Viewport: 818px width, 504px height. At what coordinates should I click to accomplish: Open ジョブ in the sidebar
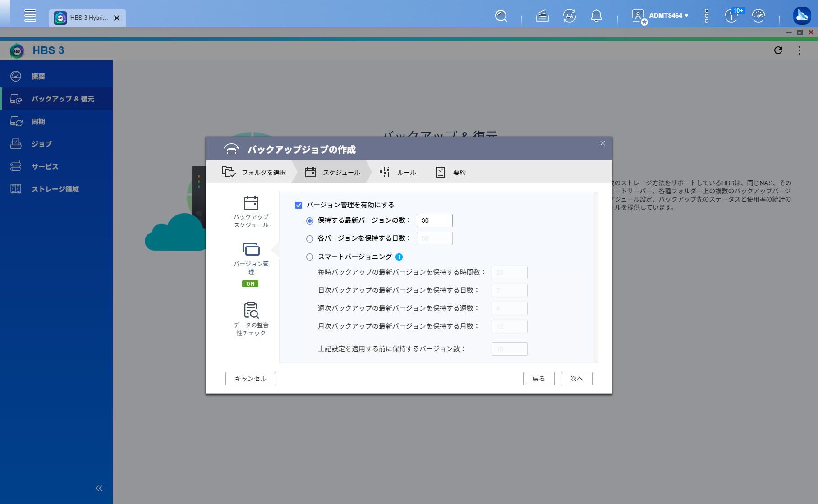click(x=56, y=144)
